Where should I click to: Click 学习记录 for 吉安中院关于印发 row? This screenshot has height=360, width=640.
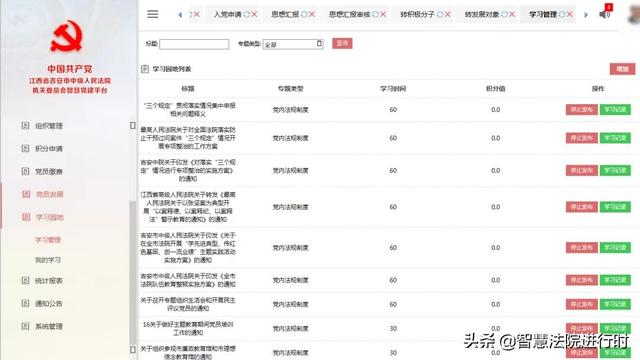click(615, 170)
